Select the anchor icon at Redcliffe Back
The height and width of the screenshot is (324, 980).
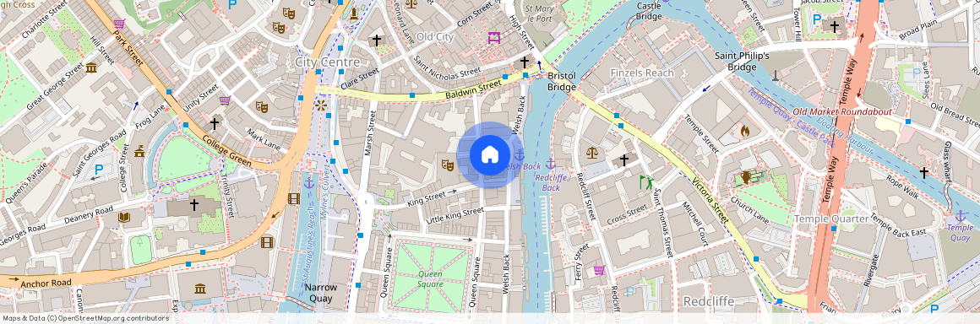point(551,164)
